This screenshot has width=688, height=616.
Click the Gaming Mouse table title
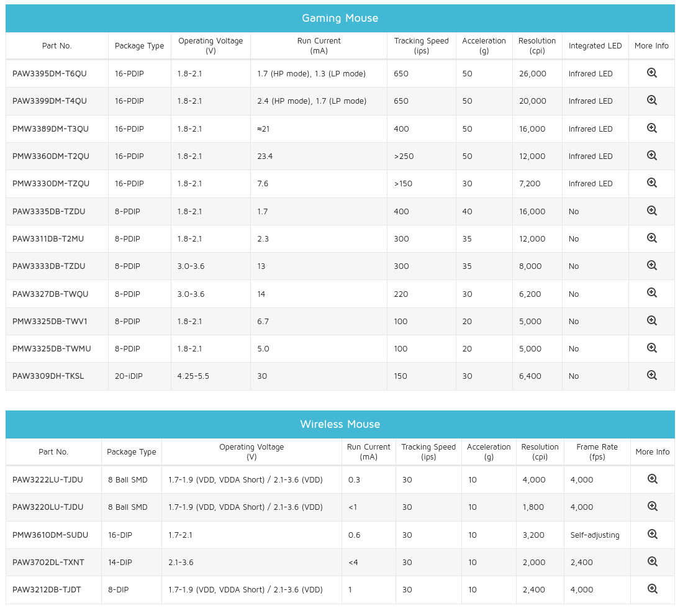coord(340,18)
